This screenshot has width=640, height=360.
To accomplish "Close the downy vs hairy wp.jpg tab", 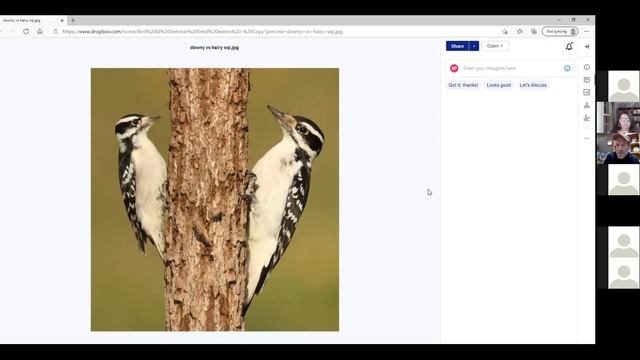I will pos(62,20).
